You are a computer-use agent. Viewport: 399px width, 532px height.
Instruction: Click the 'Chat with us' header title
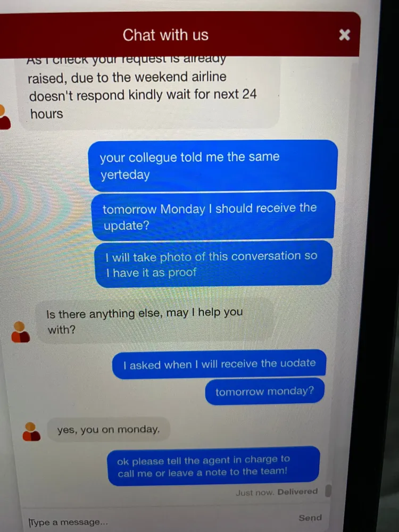(x=165, y=35)
